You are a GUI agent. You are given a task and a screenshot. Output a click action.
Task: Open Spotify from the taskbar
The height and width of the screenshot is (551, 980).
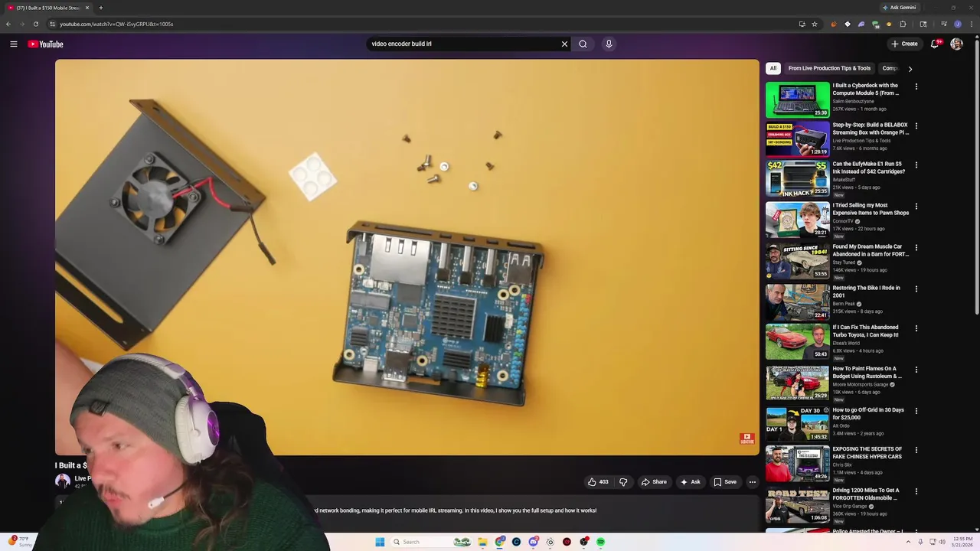point(600,542)
